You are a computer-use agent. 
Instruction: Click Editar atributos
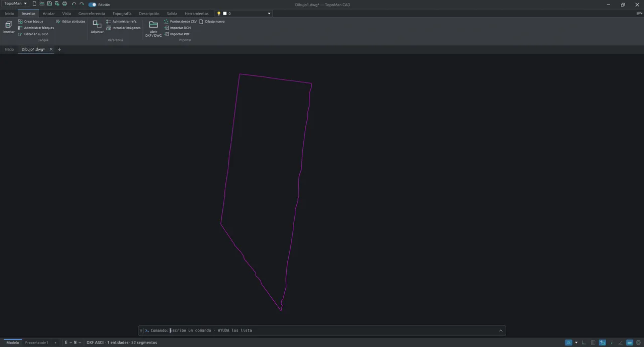pos(70,22)
